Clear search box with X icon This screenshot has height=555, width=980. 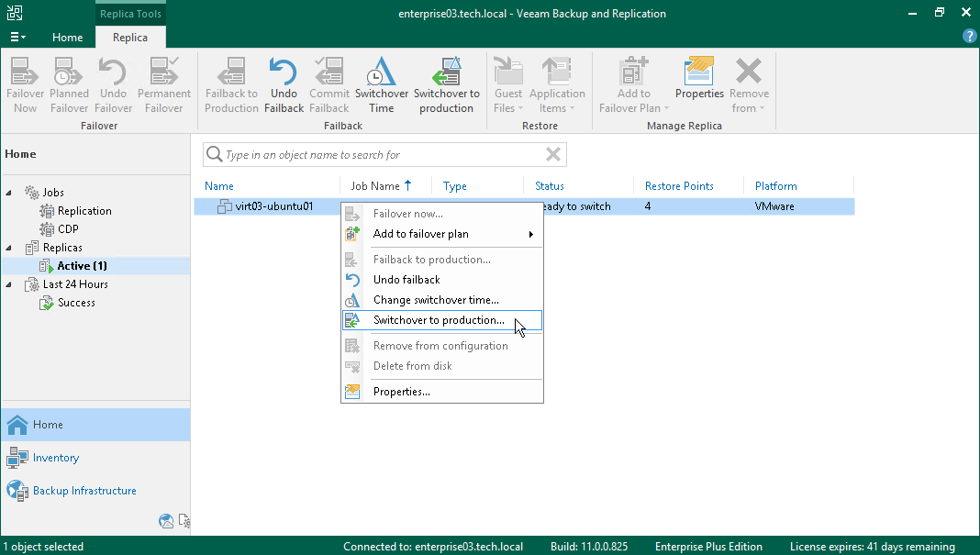click(552, 154)
